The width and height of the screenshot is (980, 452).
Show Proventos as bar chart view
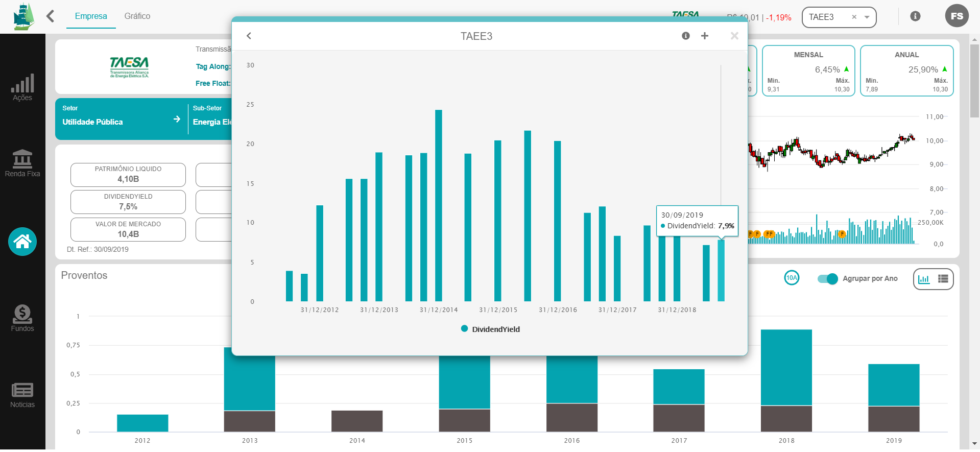(924, 279)
